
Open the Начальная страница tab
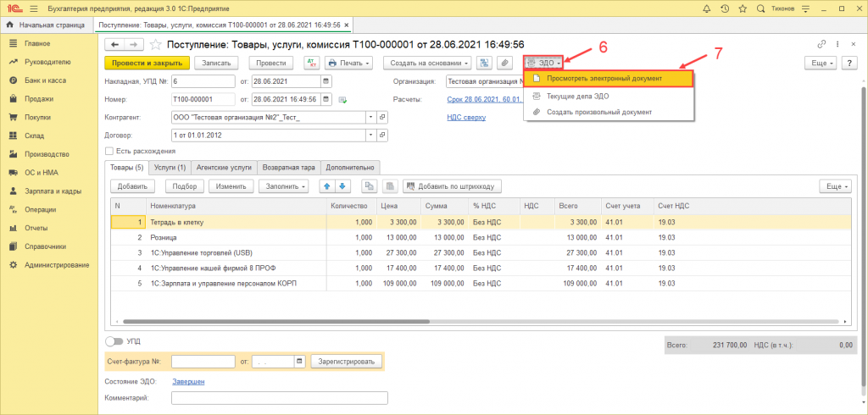(x=46, y=25)
